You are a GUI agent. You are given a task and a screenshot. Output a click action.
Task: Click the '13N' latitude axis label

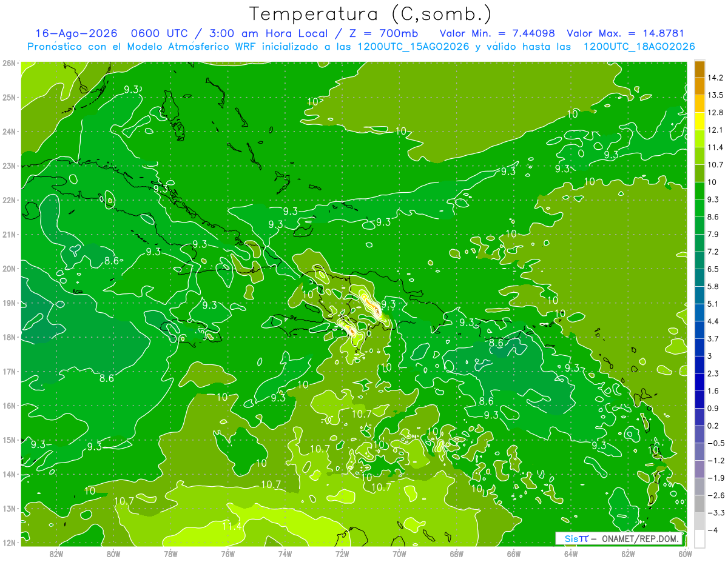[x=9, y=508]
